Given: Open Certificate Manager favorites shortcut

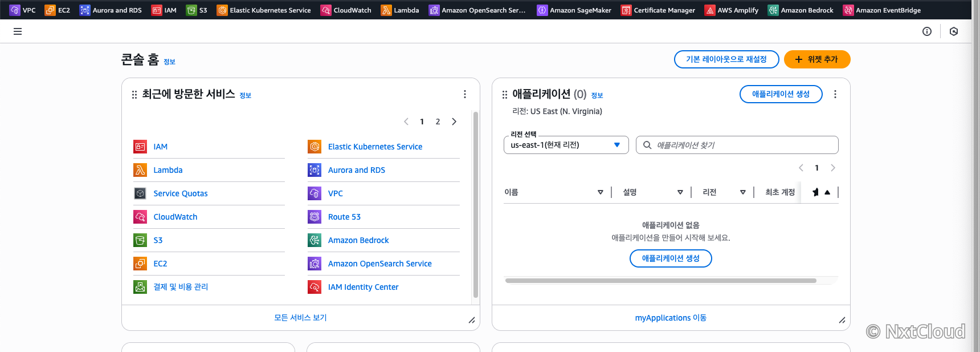Looking at the screenshot, I should click(658, 10).
